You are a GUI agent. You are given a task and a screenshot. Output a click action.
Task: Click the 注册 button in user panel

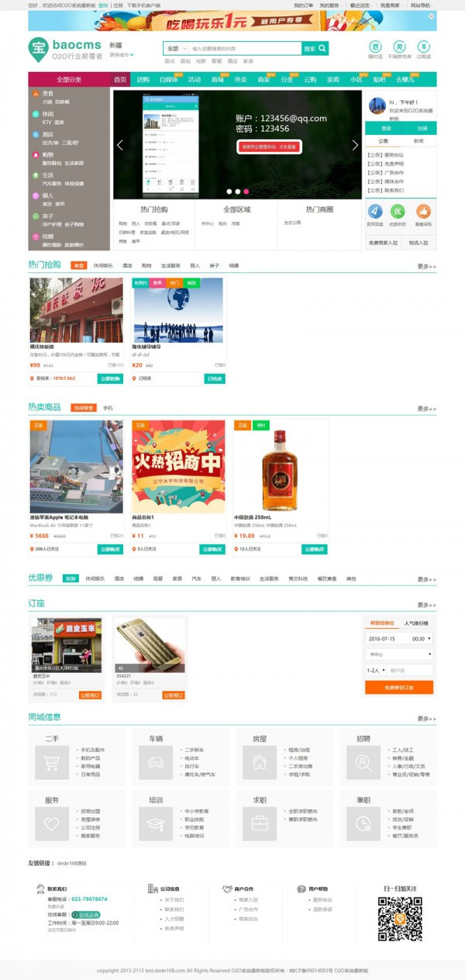click(422, 128)
